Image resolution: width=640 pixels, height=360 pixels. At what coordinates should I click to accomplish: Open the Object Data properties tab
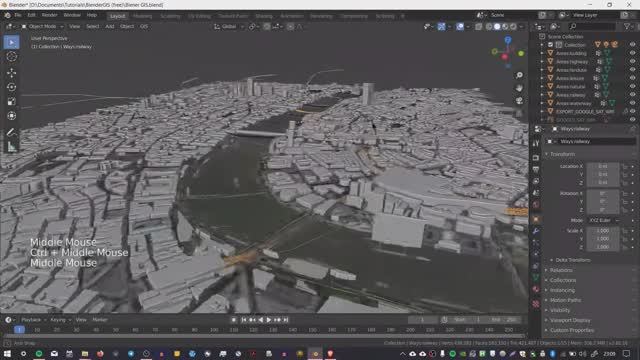click(536, 278)
